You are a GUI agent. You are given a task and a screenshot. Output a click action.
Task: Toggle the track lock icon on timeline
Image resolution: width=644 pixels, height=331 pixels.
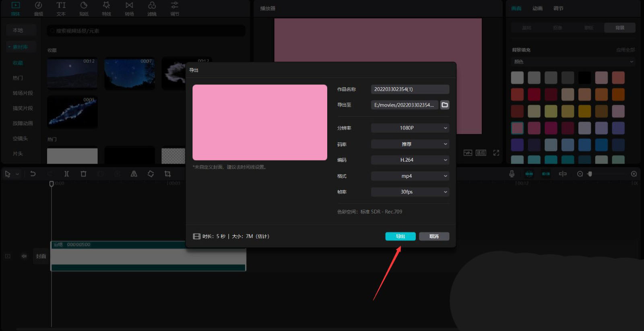point(8,256)
